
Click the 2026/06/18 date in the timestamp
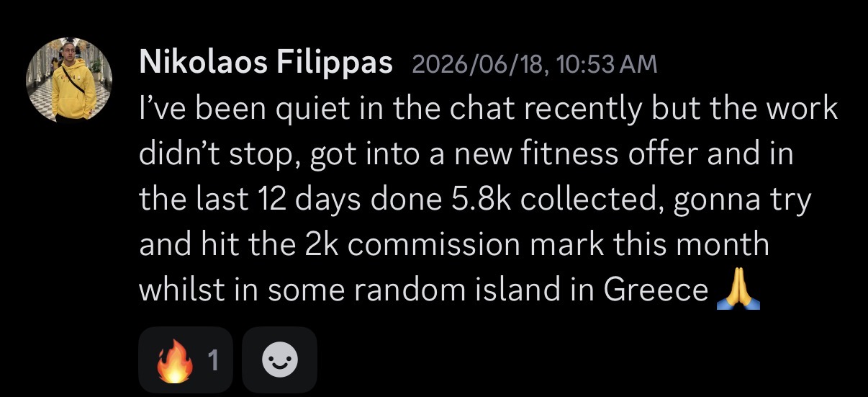point(479,66)
